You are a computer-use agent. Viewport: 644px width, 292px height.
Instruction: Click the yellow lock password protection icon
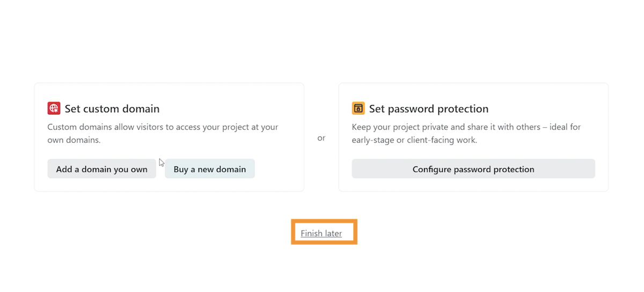tap(358, 108)
